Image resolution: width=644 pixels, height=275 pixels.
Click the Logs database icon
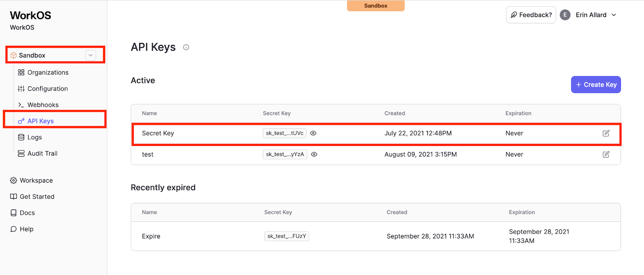tap(21, 137)
